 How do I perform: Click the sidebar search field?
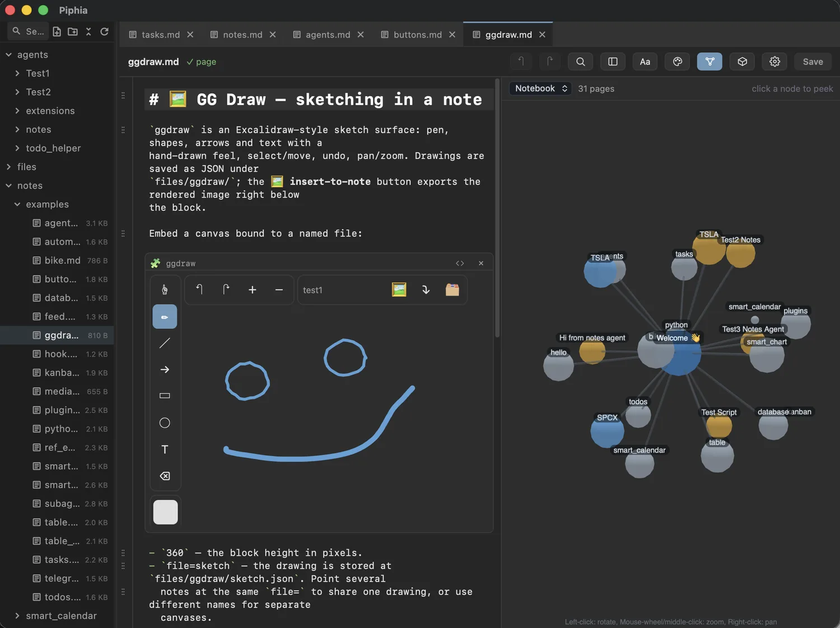(x=28, y=31)
